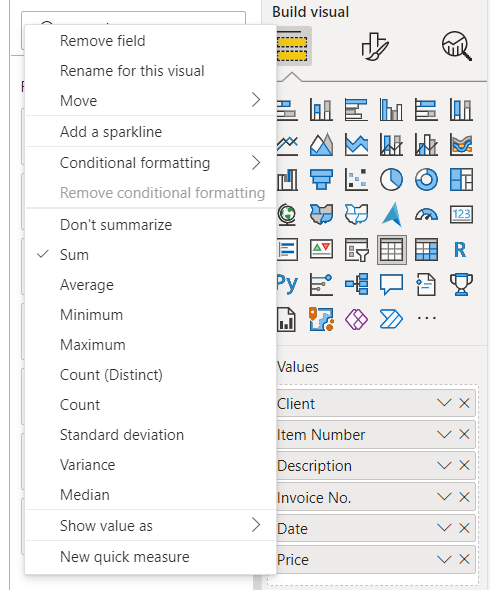Select the line and clustered column chart
The image size is (490, 590).
426,144
